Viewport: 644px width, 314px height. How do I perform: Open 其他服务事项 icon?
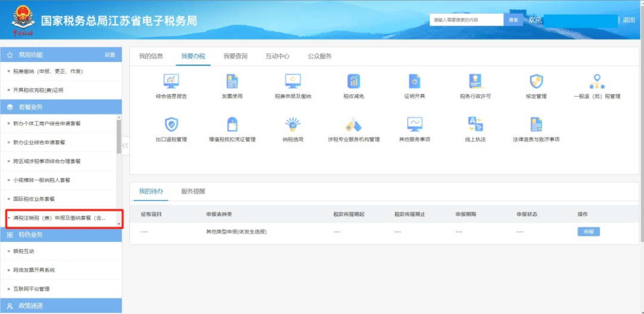coord(414,124)
